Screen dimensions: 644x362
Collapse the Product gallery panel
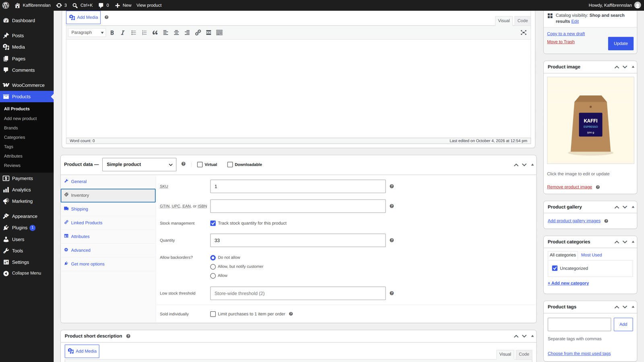click(633, 207)
